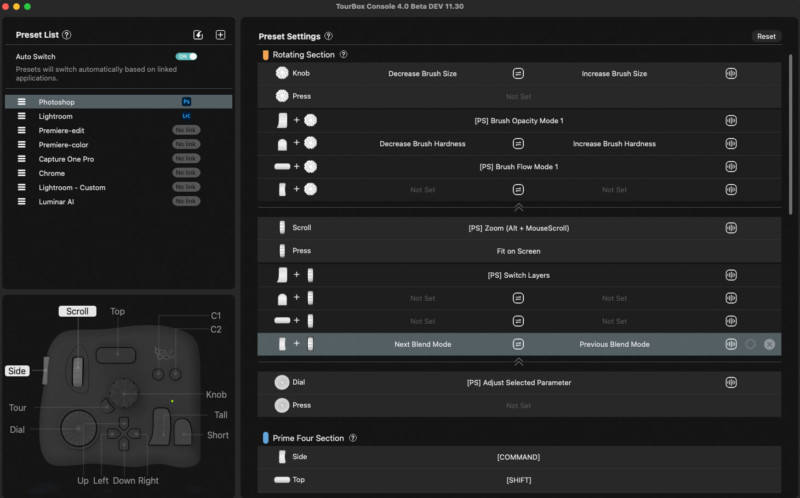The height and width of the screenshot is (498, 800).
Task: Open haptic icon for the Zoom scroll row
Action: click(x=731, y=228)
